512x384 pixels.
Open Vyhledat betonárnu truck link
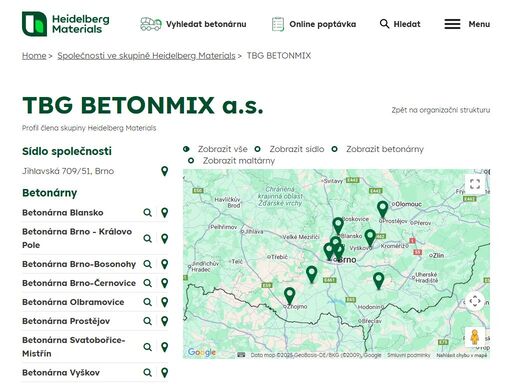[193, 24]
